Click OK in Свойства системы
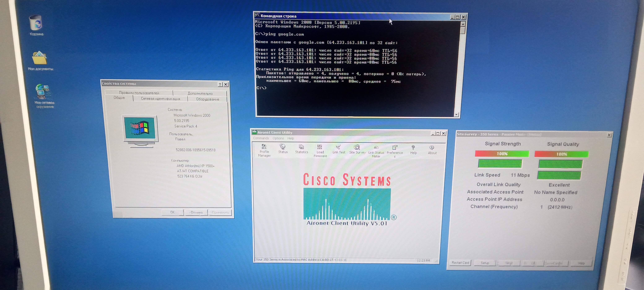Image resolution: width=644 pixels, height=290 pixels. point(172,212)
